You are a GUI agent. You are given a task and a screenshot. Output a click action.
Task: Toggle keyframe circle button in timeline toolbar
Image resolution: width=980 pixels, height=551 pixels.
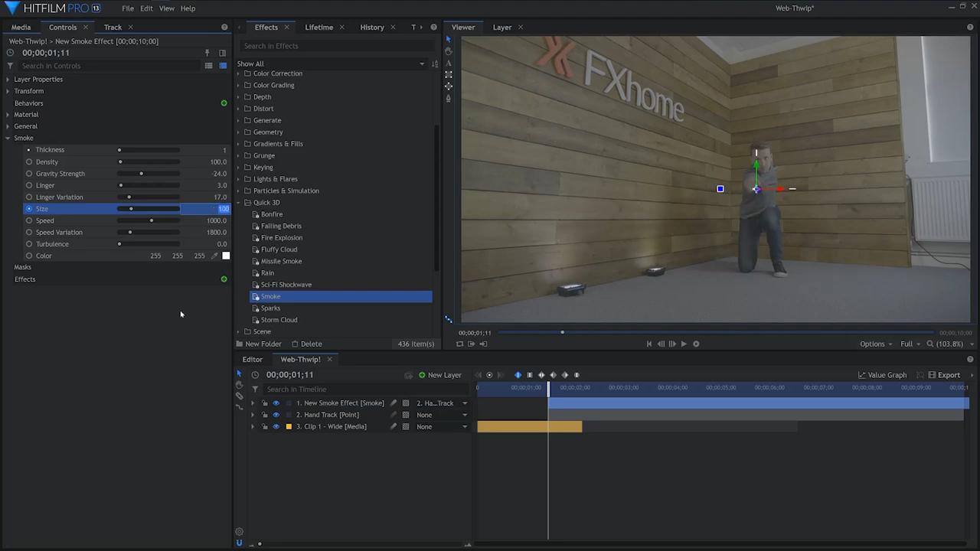pyautogui.click(x=490, y=375)
